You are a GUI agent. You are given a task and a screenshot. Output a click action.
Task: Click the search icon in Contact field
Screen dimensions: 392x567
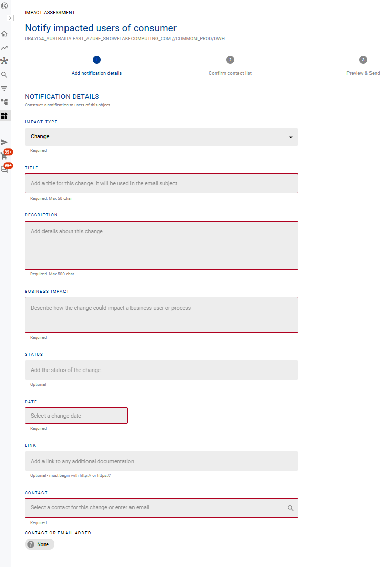coord(290,508)
